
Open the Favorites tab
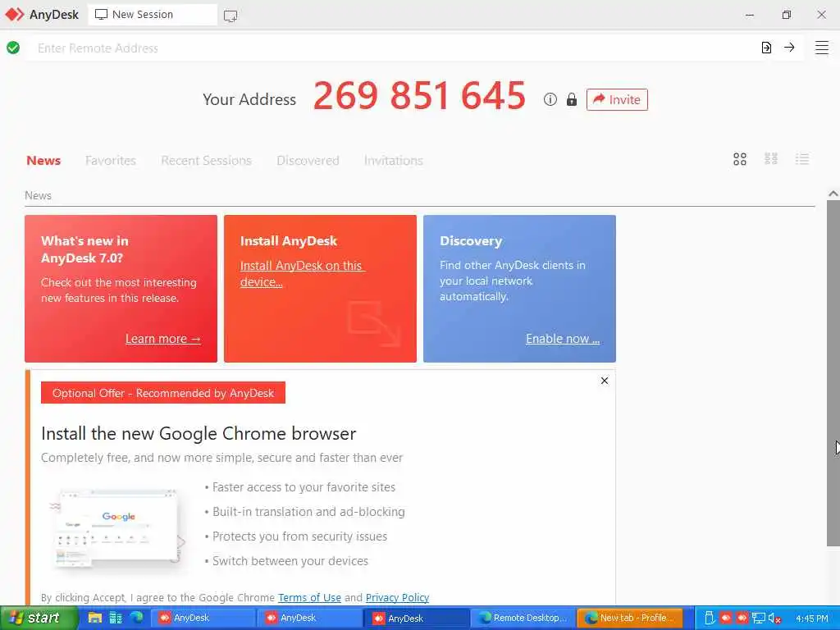tap(111, 161)
